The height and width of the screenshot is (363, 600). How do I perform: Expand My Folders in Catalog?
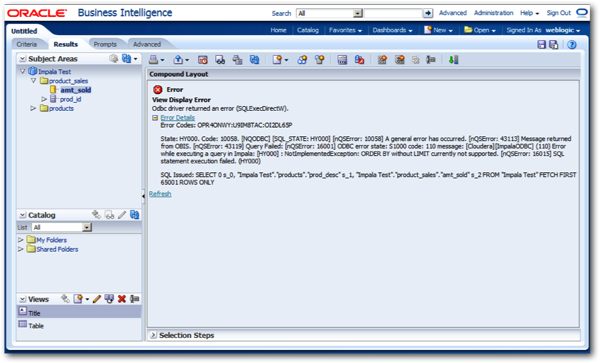tap(21, 240)
